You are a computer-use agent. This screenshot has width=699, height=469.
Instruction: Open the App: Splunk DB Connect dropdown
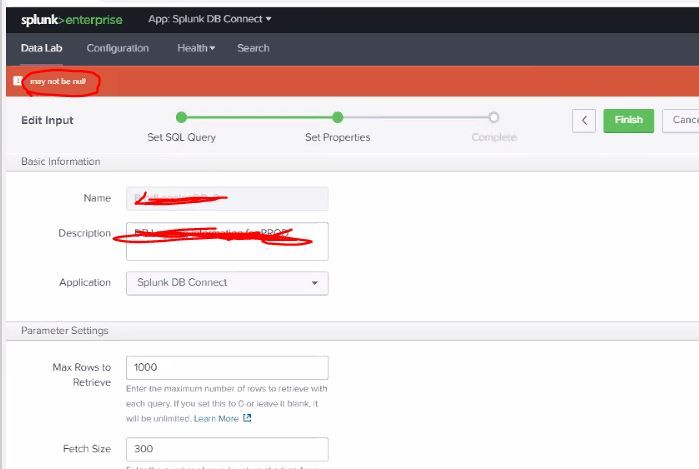coord(209,19)
